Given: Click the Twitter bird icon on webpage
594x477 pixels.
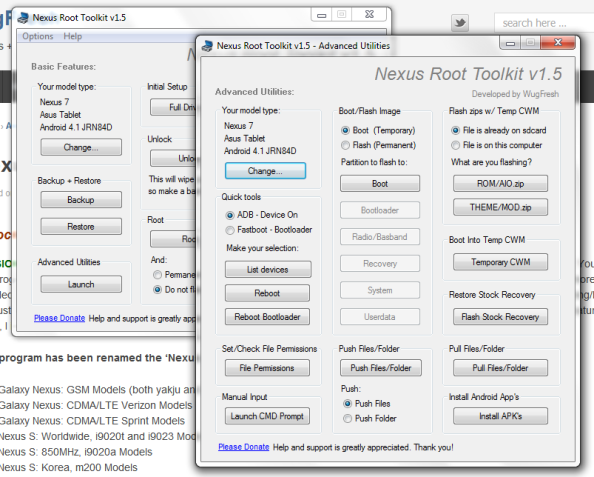Looking at the screenshot, I should pyautogui.click(x=460, y=23).
